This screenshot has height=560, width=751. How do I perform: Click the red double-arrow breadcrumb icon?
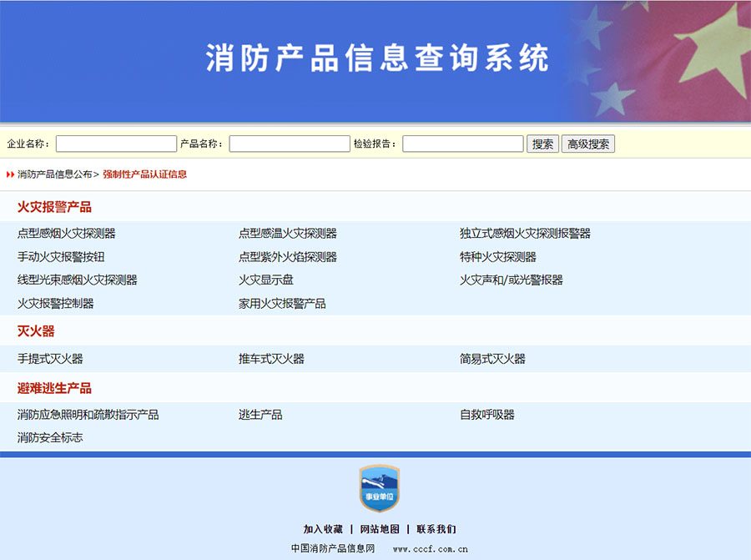tap(11, 174)
